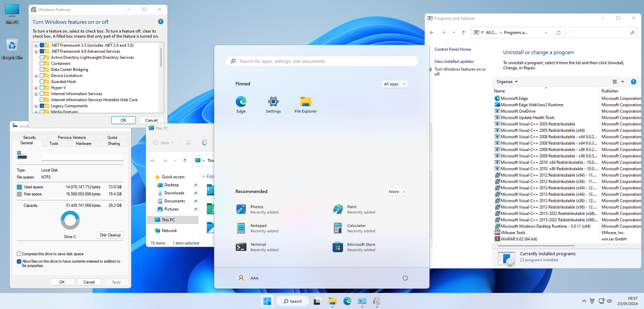Screen dimensions: 644x309
Task: Expand the Internet Information Services node
Action: coord(36,94)
